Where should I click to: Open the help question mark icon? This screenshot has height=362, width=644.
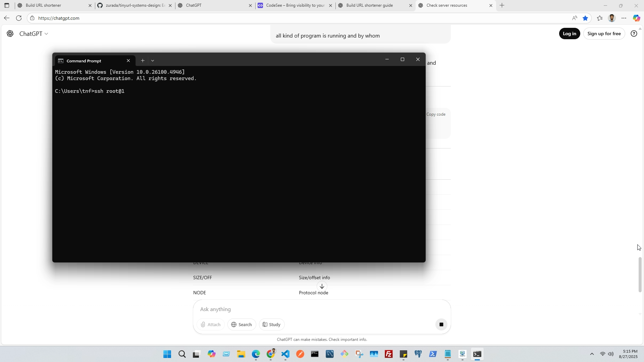(x=634, y=34)
